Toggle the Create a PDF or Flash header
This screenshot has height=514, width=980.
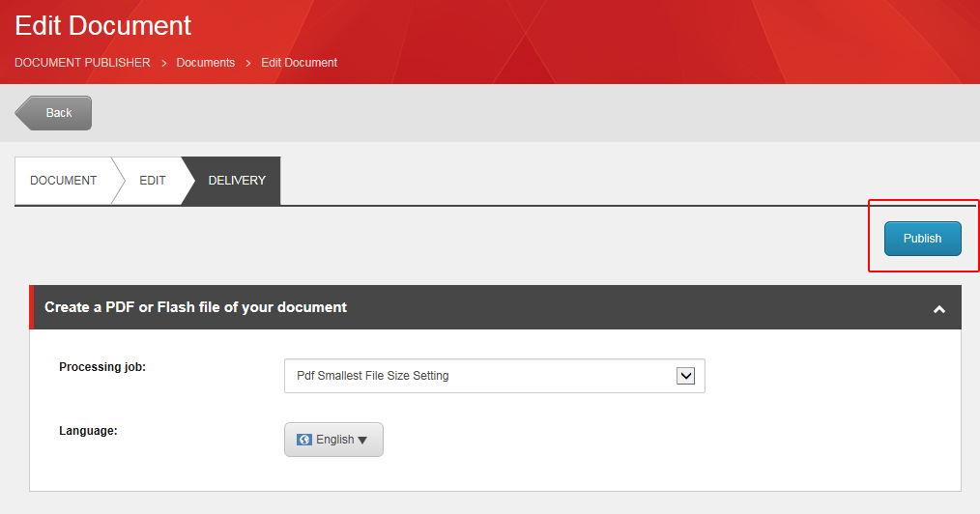[x=195, y=307]
